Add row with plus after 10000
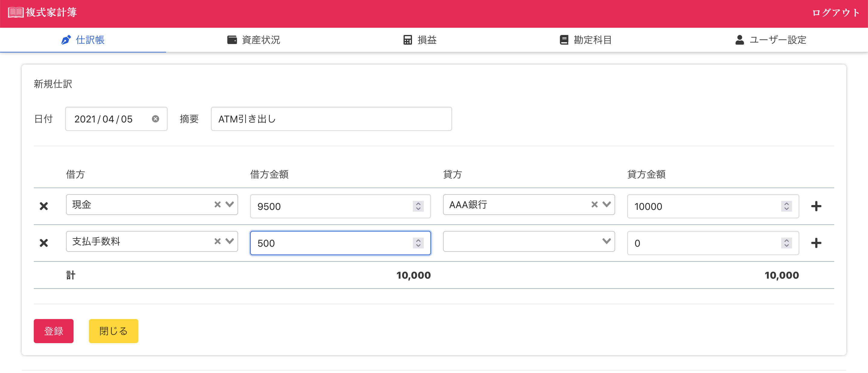The height and width of the screenshot is (373, 868). tap(816, 206)
